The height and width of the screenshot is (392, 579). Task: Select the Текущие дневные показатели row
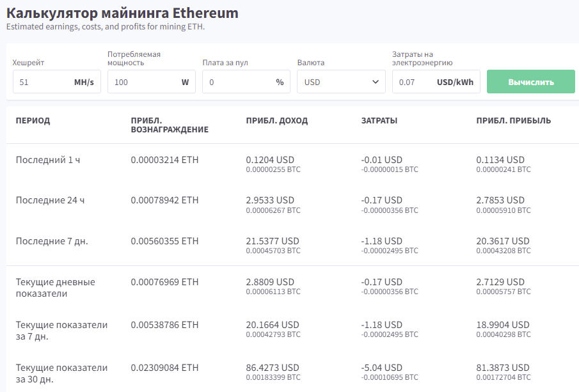point(55,288)
